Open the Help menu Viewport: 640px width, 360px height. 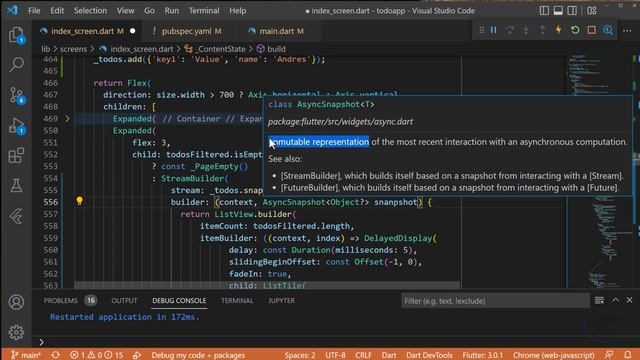pyautogui.click(x=237, y=11)
